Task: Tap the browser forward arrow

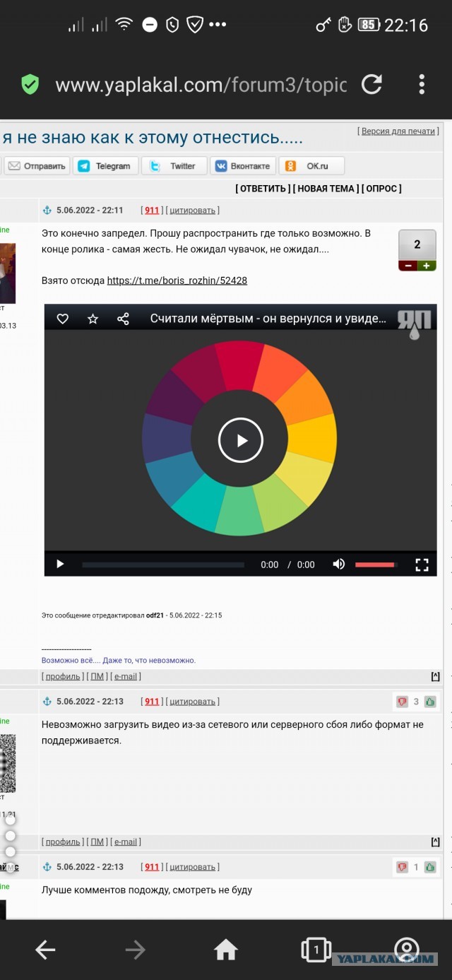Action: pyautogui.click(x=136, y=950)
